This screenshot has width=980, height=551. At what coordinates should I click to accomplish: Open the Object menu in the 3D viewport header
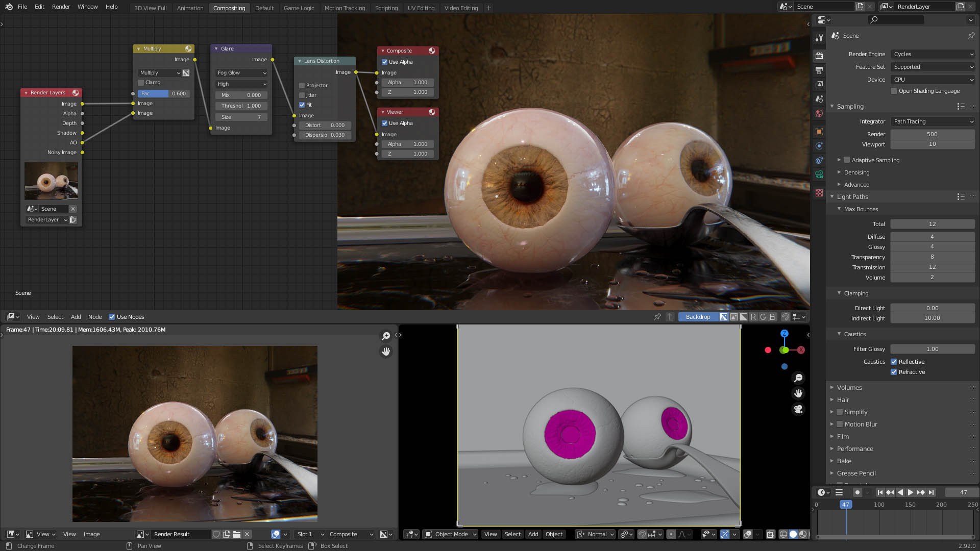pyautogui.click(x=554, y=534)
